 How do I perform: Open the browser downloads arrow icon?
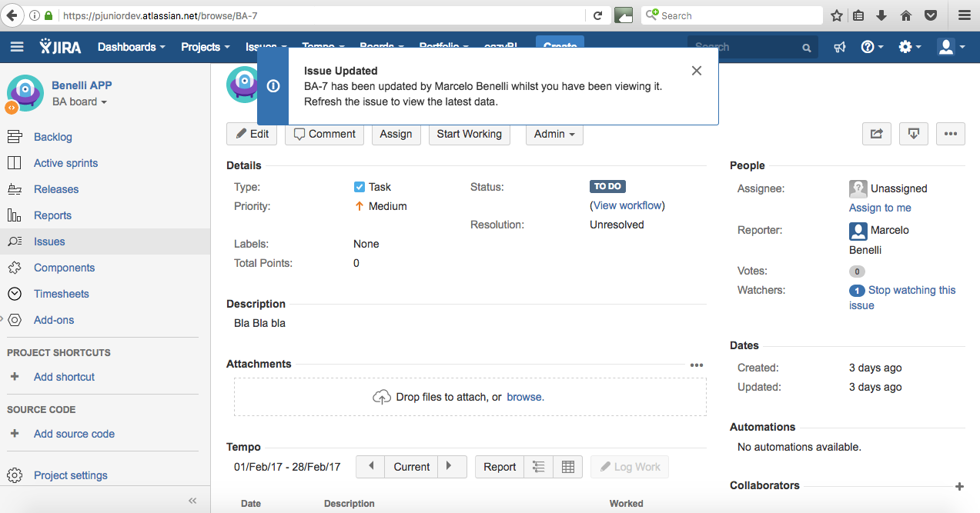point(882,15)
